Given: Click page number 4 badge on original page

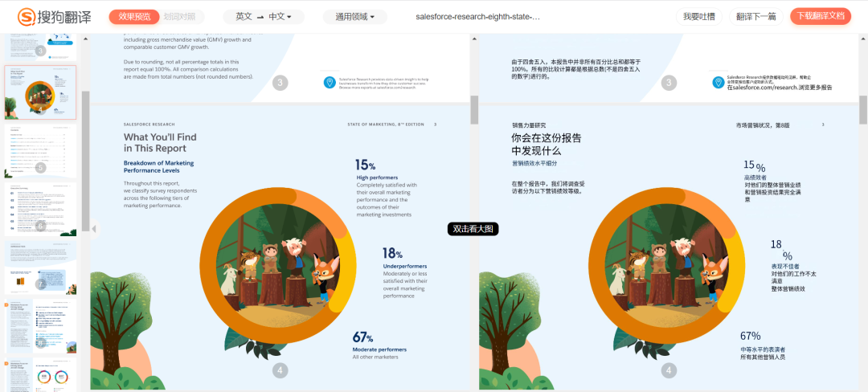Looking at the screenshot, I should [x=280, y=370].
